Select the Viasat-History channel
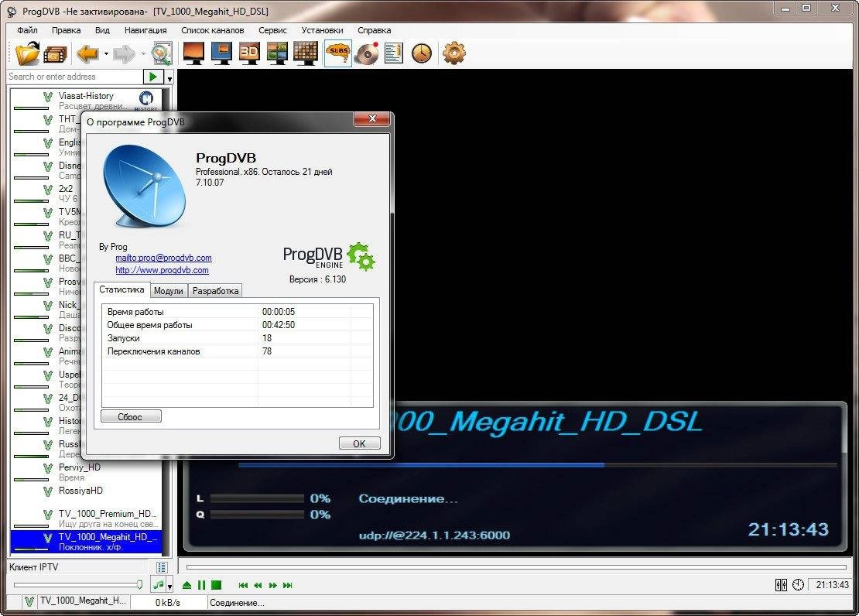 pos(87,101)
